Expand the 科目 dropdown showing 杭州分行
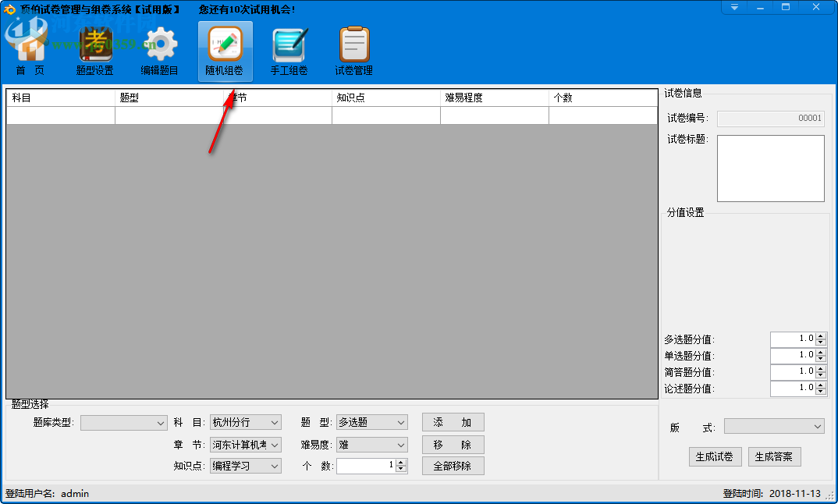The height and width of the screenshot is (504, 838). coord(245,422)
